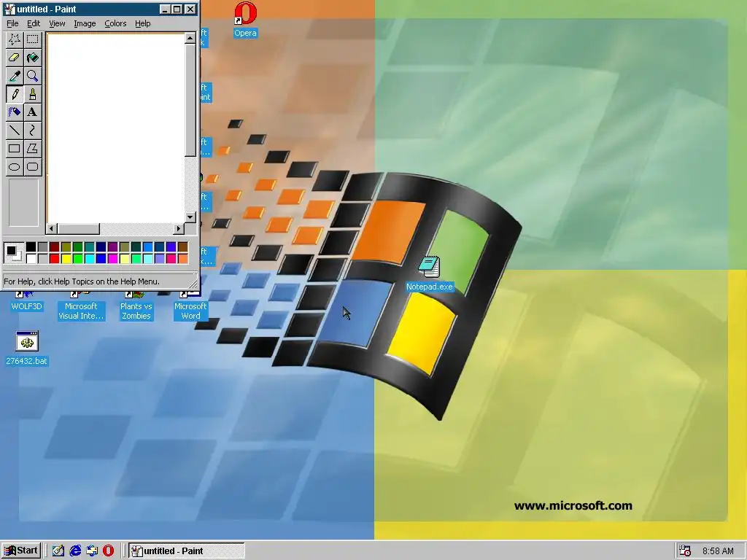Screen dimensions: 747x560
Task: Minimize the Paint window
Action: click(x=165, y=9)
